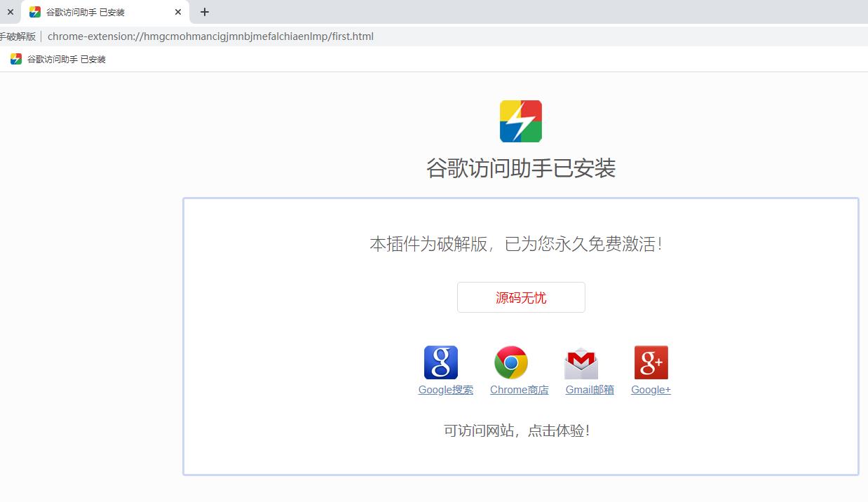Image resolution: width=868 pixels, height=502 pixels.
Task: Open the Google搜索 text link
Action: tap(445, 390)
